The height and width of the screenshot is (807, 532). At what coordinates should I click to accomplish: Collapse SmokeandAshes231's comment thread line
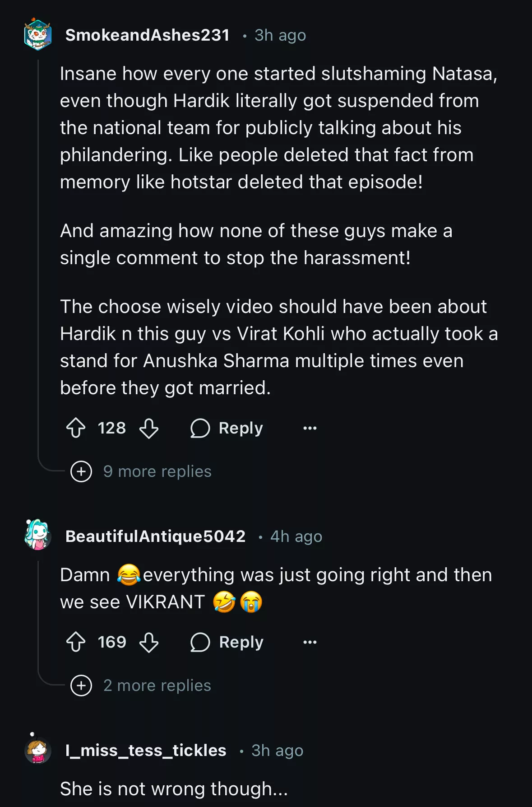(x=38, y=253)
